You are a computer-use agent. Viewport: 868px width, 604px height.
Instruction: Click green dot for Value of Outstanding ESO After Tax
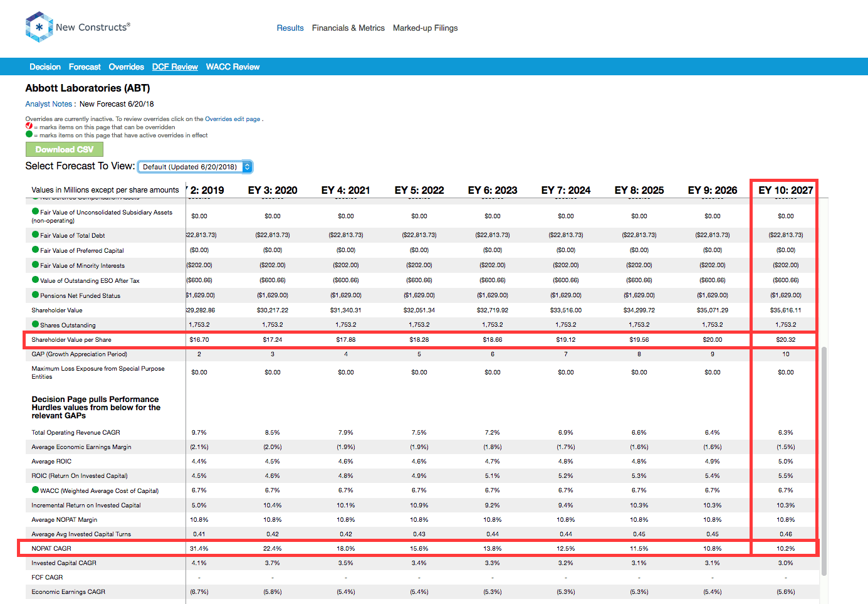35,280
